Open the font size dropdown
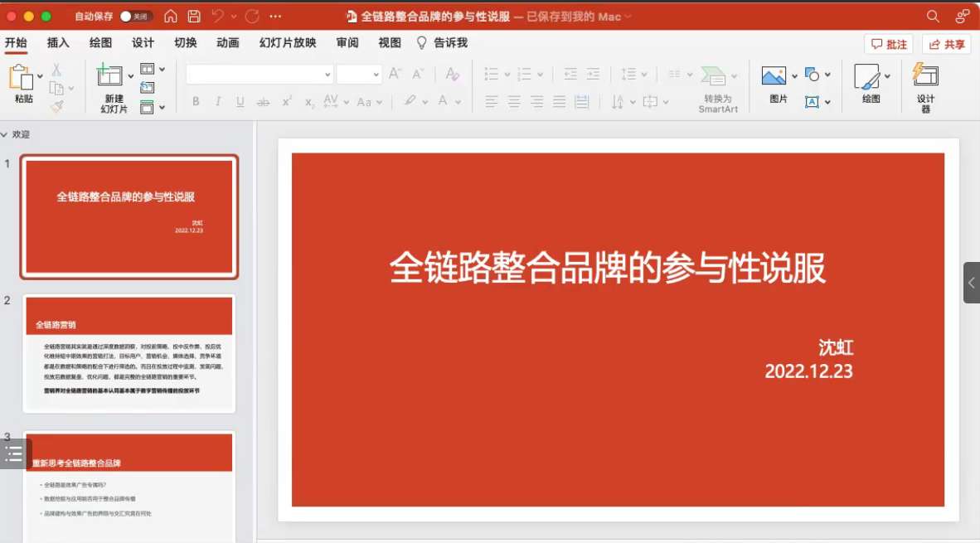 coord(376,75)
